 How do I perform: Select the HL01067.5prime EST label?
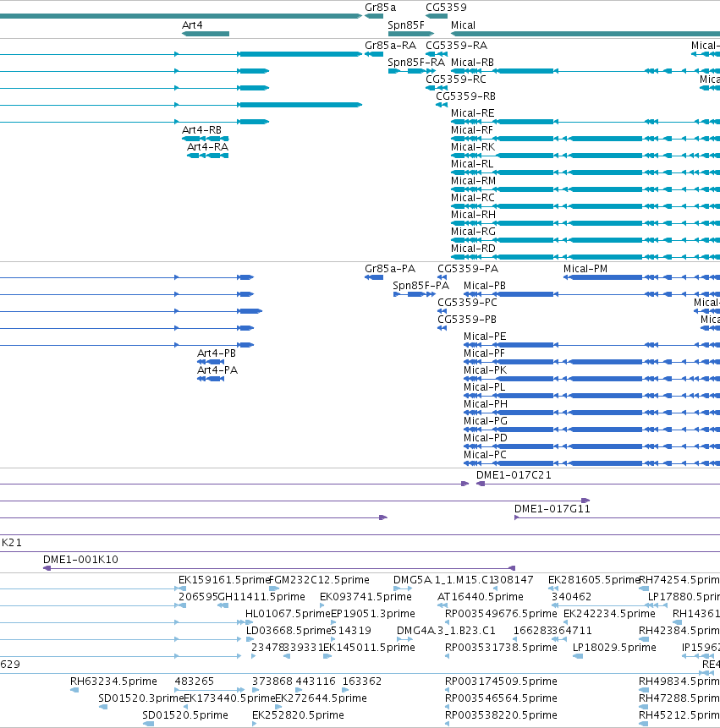(288, 614)
